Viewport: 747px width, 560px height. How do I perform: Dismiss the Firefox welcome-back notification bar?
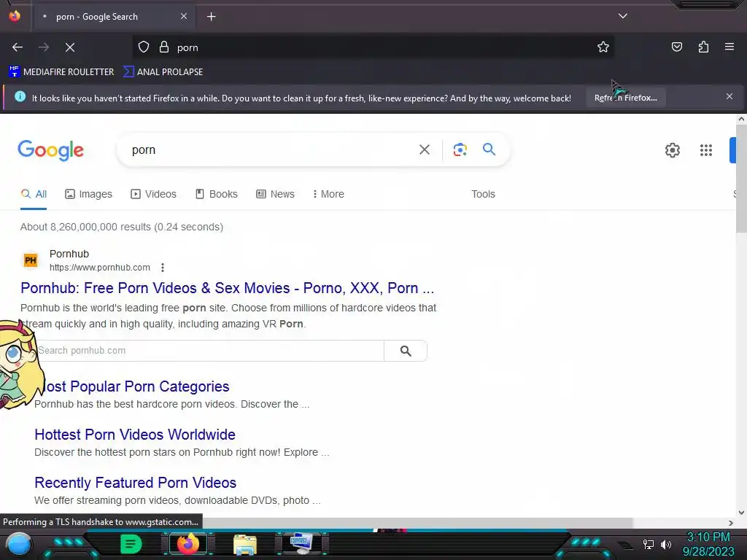(729, 97)
